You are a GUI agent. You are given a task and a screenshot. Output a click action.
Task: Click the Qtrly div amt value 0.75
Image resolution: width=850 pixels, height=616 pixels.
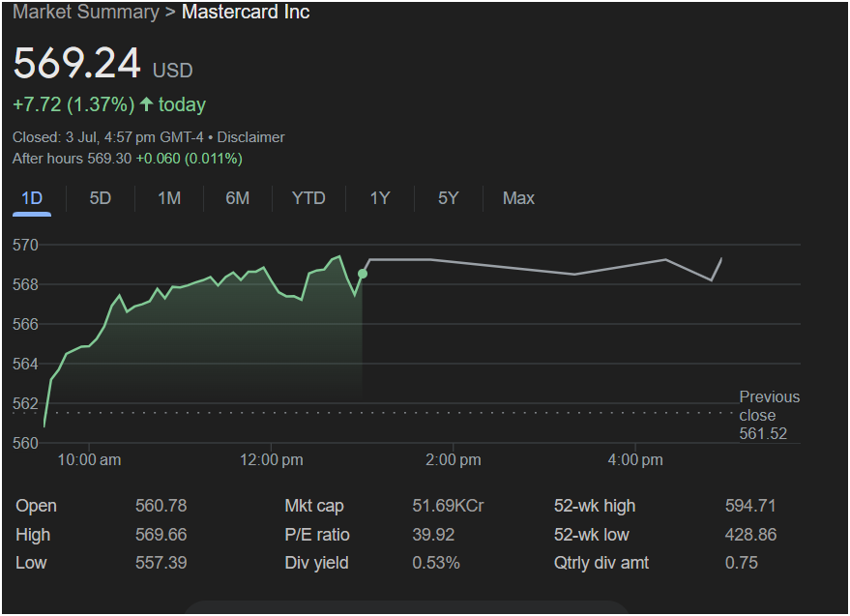(x=742, y=563)
